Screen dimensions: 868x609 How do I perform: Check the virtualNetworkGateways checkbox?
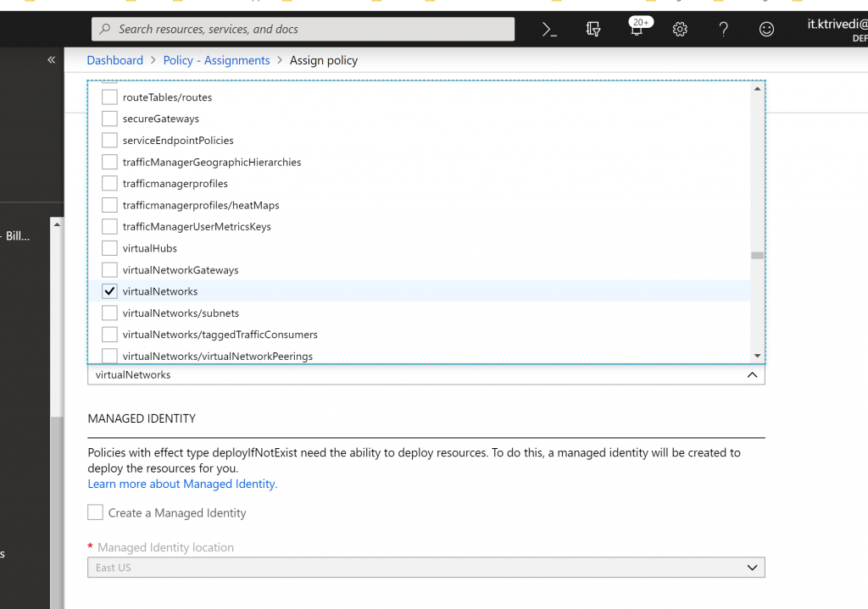[109, 270]
